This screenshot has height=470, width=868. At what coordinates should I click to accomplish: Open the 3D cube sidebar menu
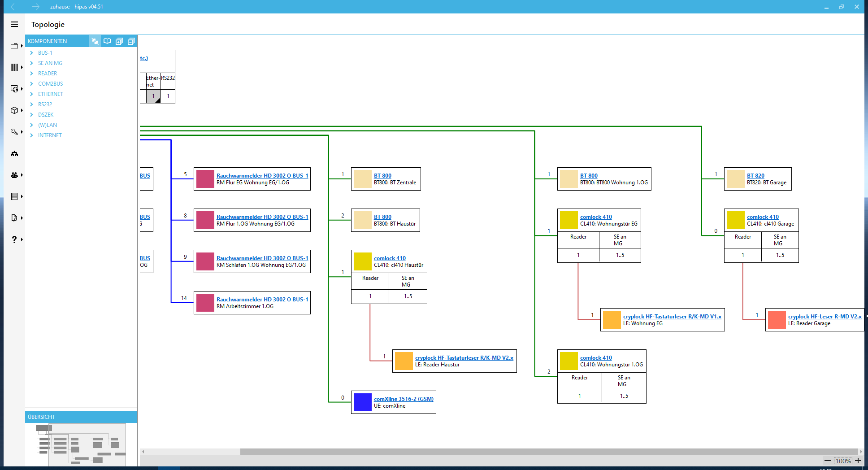[x=14, y=110]
